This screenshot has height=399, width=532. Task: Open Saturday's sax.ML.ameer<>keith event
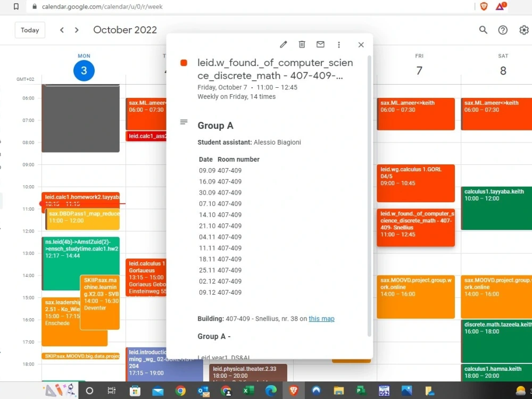496,114
